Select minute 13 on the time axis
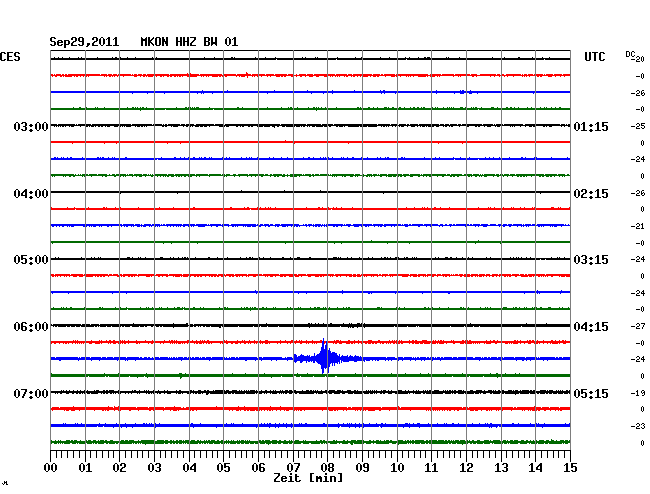Image resolution: width=650 pixels, height=494 pixels. click(501, 468)
